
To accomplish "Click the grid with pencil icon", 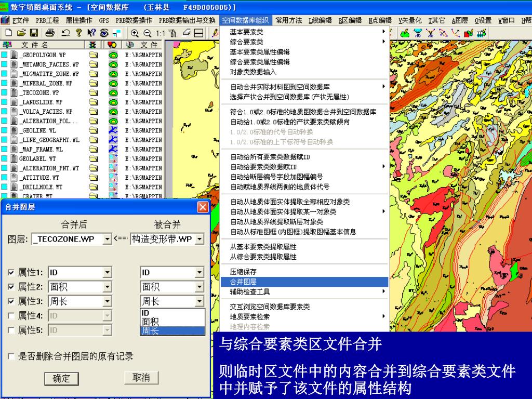I will pyautogui.click(x=482, y=33).
